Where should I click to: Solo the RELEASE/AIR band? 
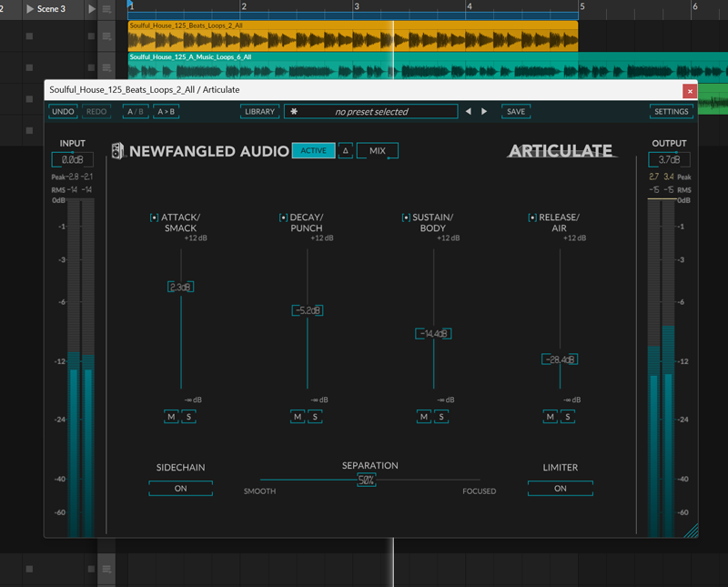pyautogui.click(x=567, y=417)
